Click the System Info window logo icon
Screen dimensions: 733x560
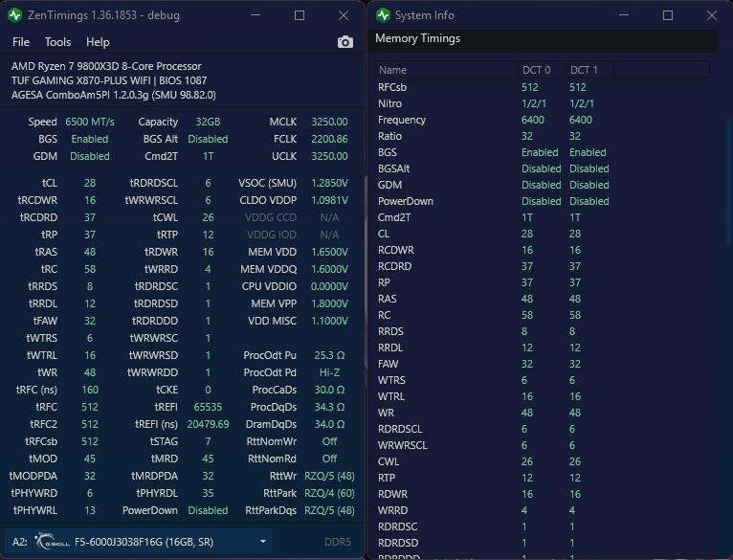(383, 15)
